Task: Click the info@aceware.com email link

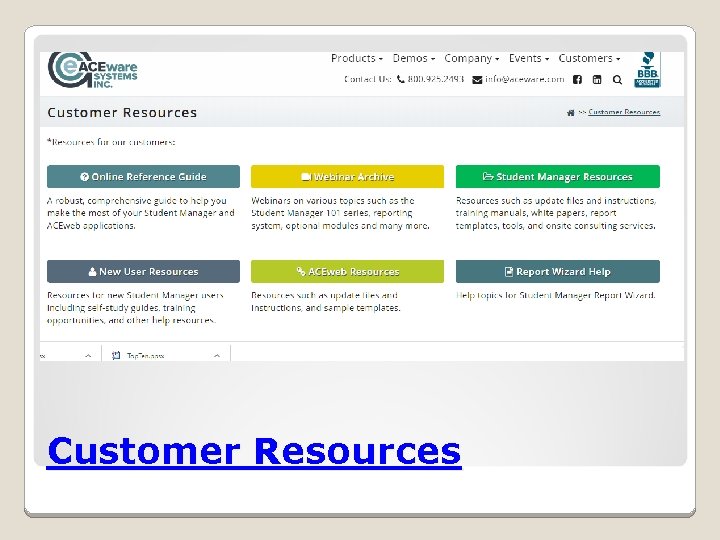Action: pyautogui.click(x=524, y=79)
